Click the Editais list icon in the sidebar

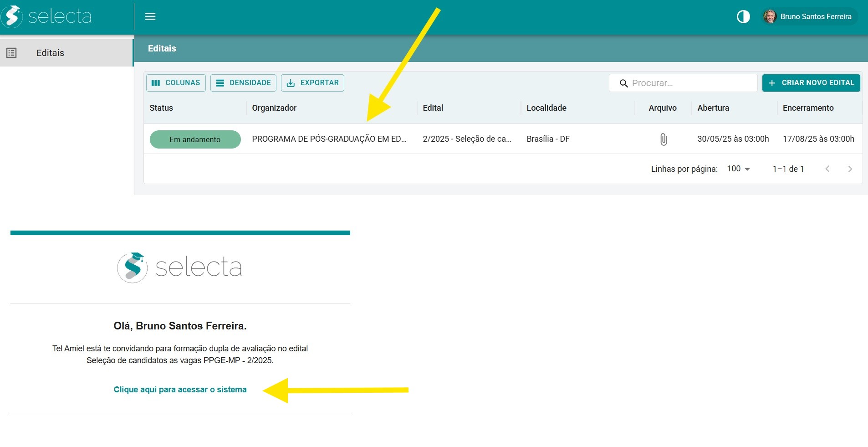(x=11, y=53)
